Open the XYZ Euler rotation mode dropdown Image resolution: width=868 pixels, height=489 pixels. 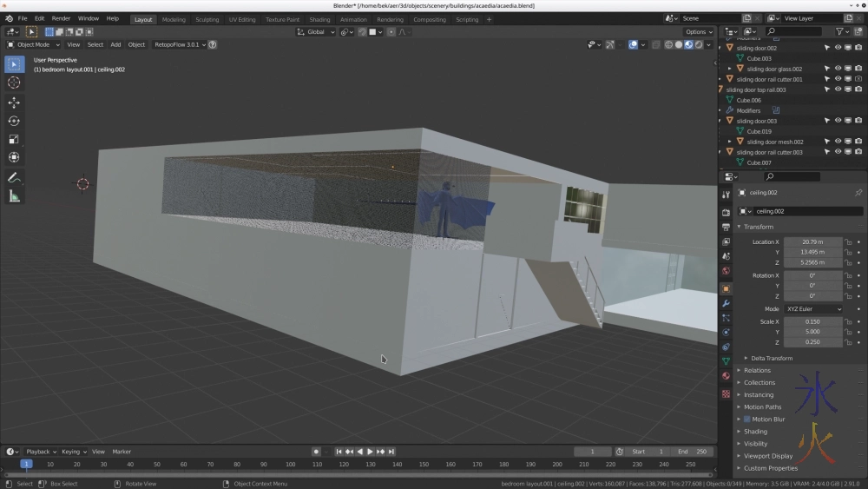(x=813, y=309)
